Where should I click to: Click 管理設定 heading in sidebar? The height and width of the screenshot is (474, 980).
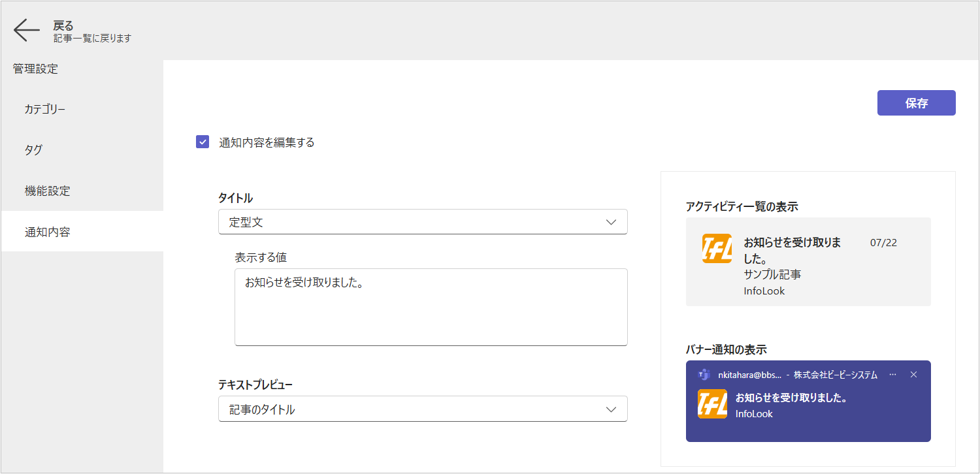(35, 69)
